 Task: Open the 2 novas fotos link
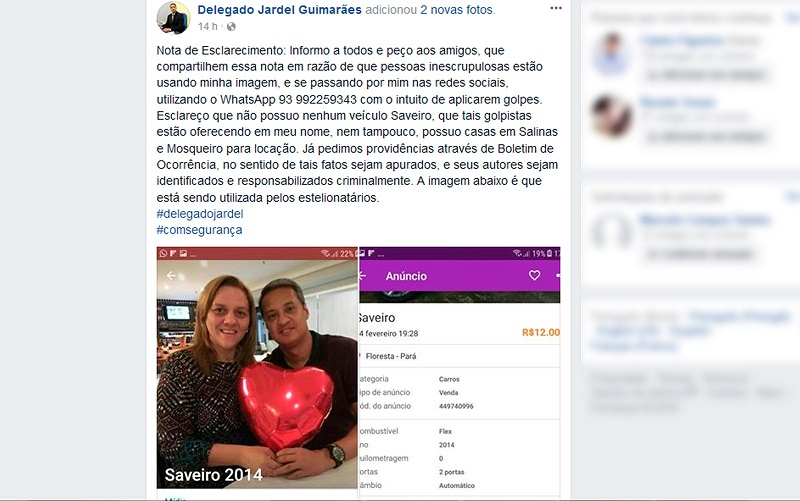point(458,10)
